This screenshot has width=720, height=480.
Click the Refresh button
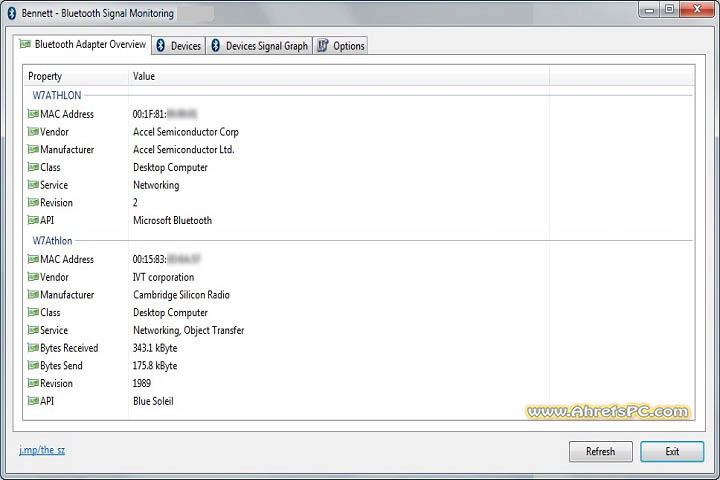[601, 452]
